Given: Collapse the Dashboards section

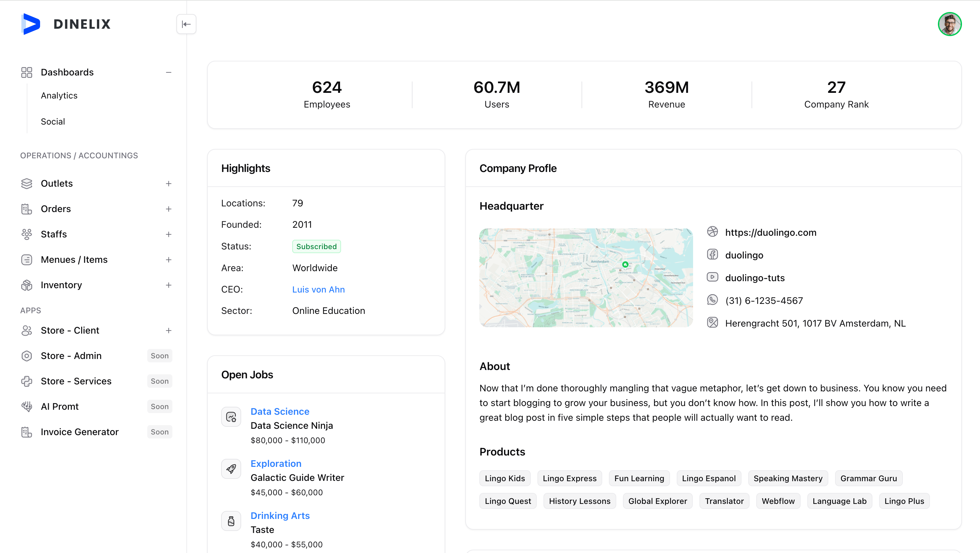Looking at the screenshot, I should pos(169,72).
